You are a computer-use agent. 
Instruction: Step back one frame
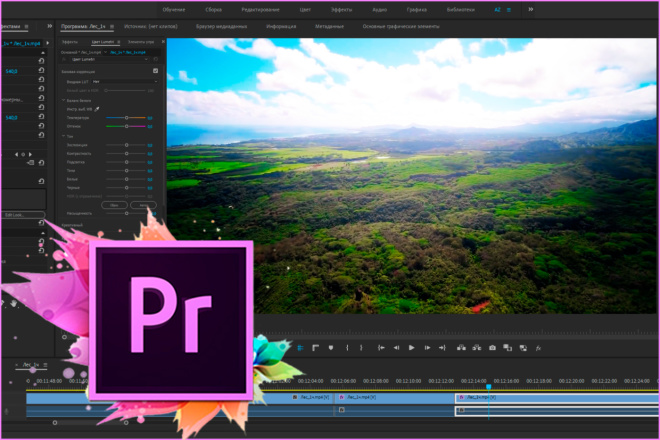[396, 348]
